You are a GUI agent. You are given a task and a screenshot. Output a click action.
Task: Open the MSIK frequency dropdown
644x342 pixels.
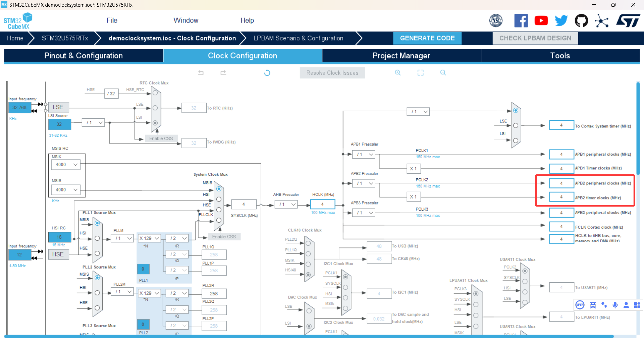coord(66,165)
